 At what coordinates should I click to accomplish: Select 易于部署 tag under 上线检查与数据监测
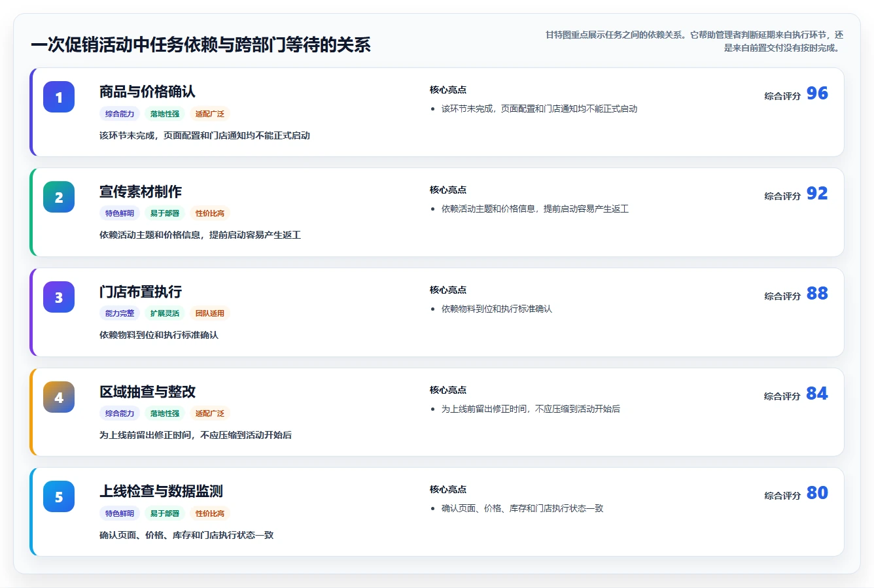(x=165, y=513)
